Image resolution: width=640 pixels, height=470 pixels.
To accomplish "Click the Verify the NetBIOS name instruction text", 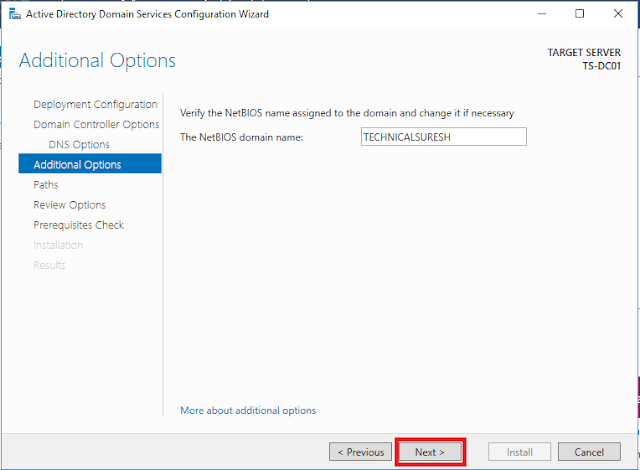I will (x=347, y=113).
